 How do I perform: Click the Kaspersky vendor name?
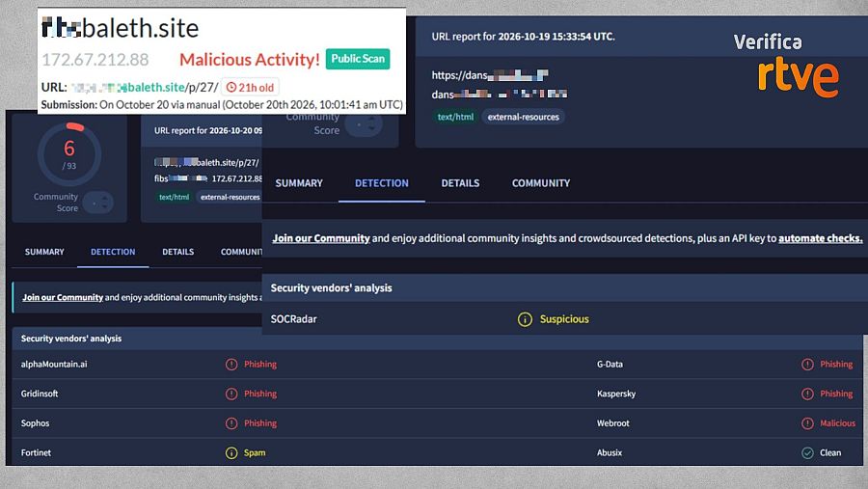616,394
